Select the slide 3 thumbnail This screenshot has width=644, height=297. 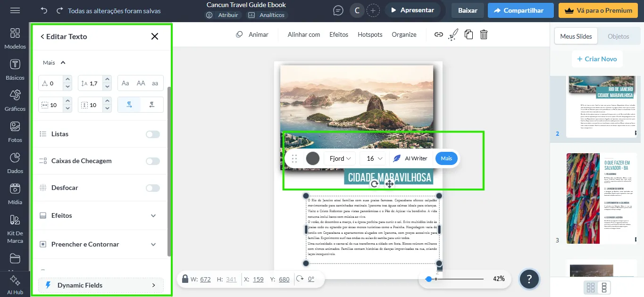601,198
